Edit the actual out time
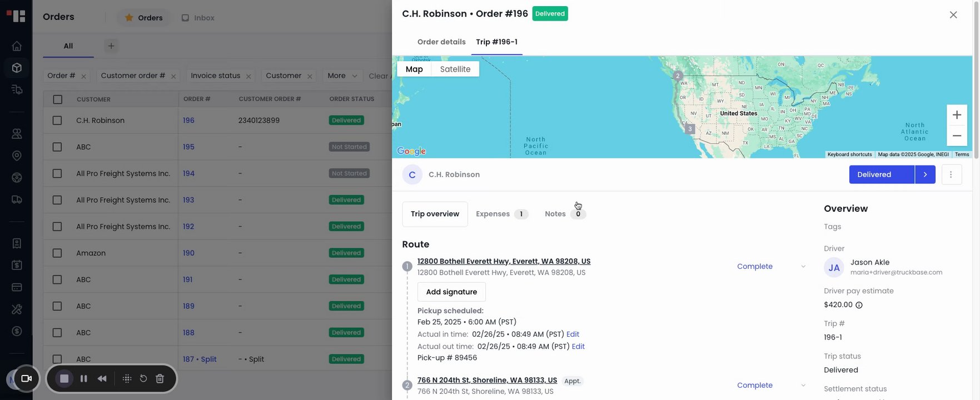980x400 pixels. click(578, 347)
